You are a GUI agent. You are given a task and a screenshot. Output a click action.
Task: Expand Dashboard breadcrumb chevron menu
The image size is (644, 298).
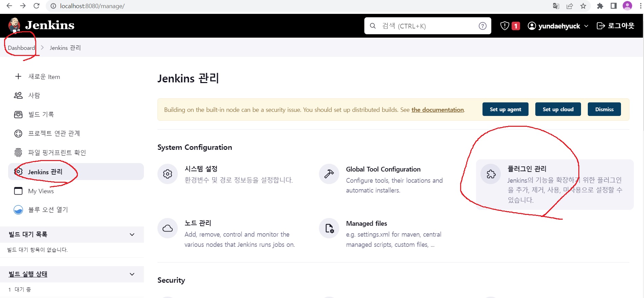click(42, 48)
